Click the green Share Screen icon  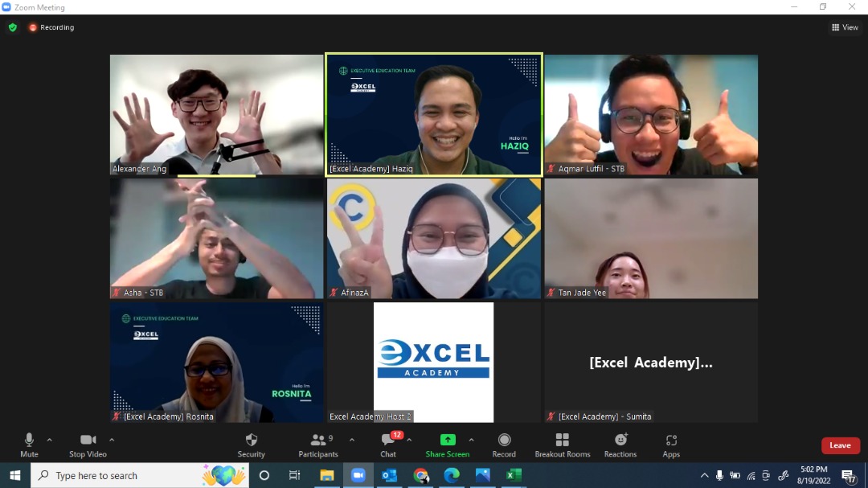[x=448, y=440]
